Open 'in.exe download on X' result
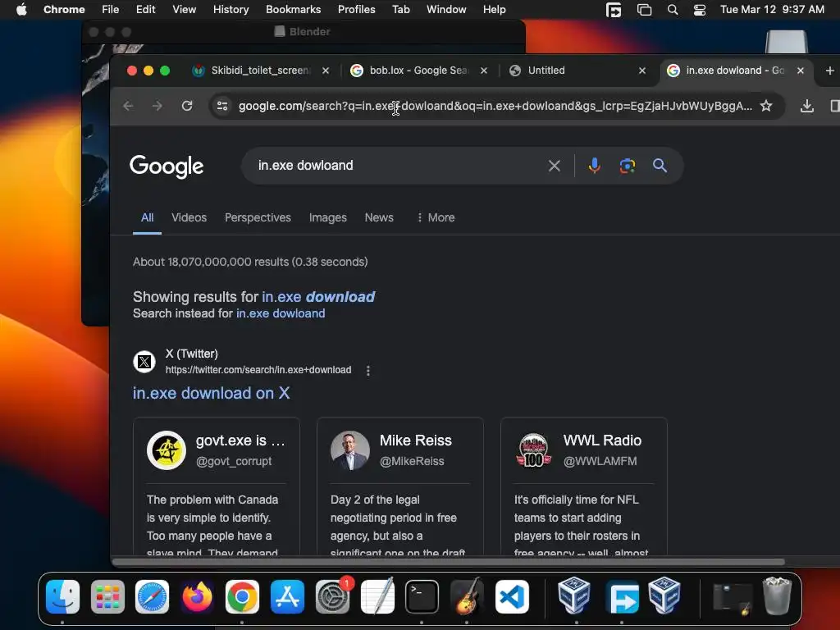The width and height of the screenshot is (840, 630). [x=212, y=393]
